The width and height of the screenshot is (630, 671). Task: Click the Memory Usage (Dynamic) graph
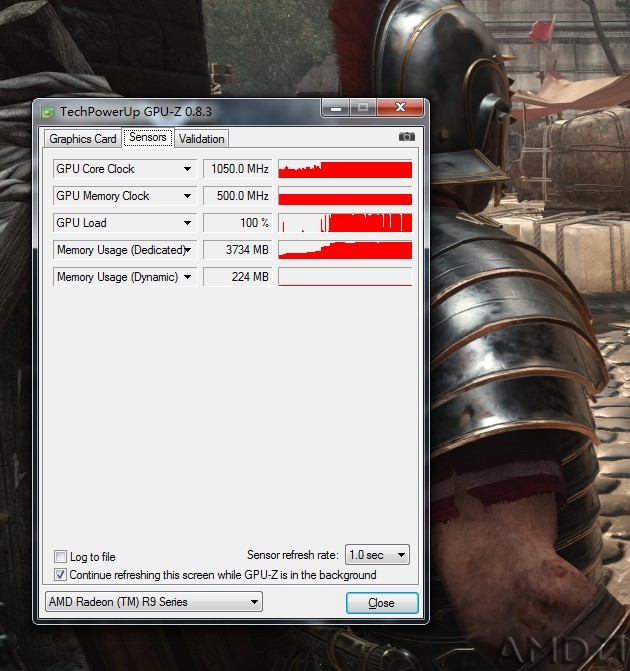345,276
